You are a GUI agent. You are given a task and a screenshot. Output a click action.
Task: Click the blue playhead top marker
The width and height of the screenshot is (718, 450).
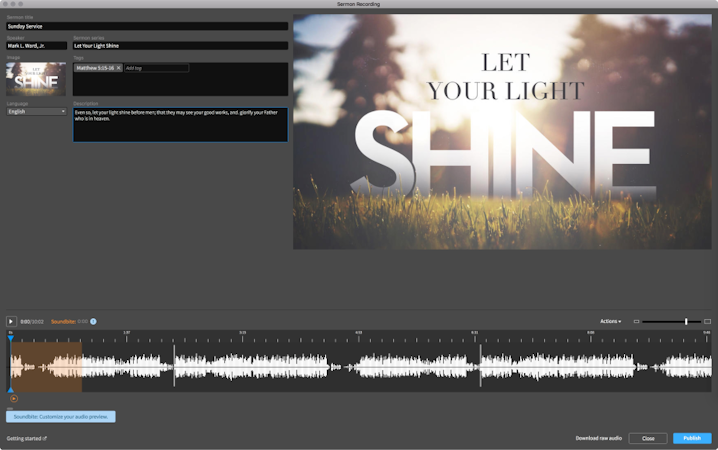(11, 338)
